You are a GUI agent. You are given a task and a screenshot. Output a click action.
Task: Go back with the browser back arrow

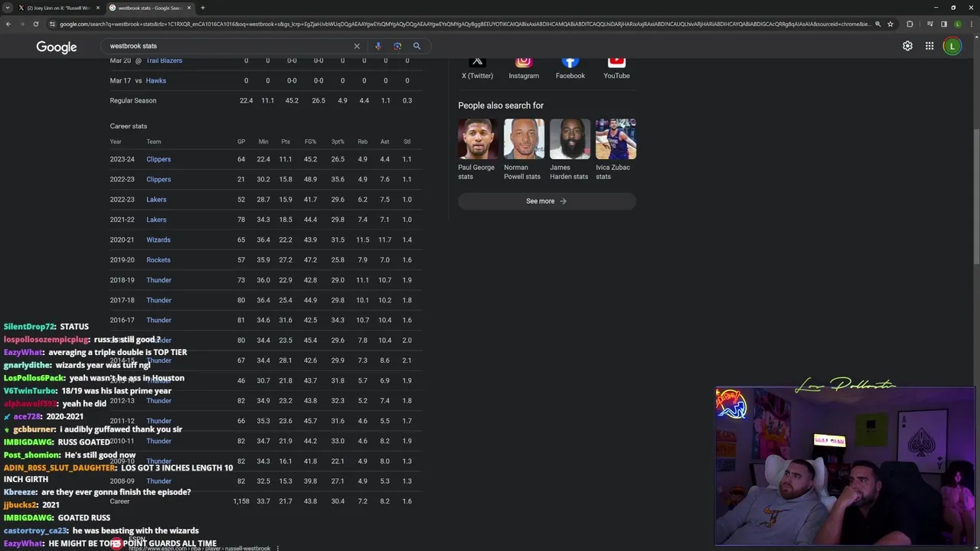(8, 24)
